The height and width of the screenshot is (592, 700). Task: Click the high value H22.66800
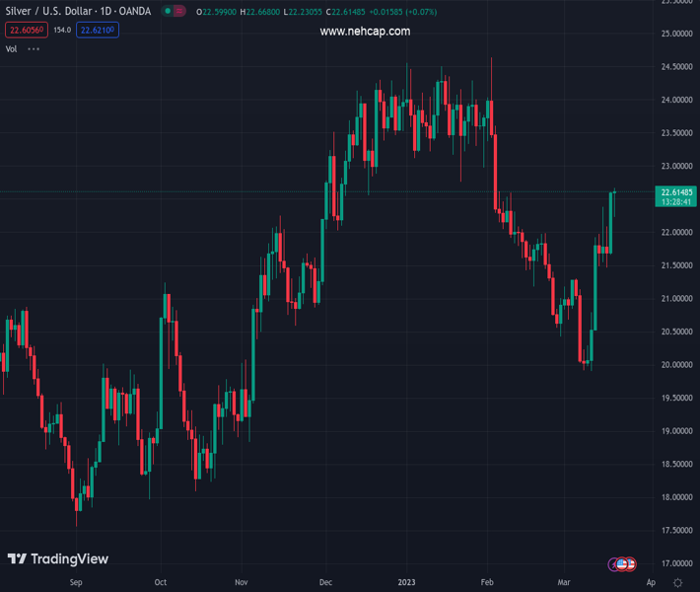[x=260, y=12]
